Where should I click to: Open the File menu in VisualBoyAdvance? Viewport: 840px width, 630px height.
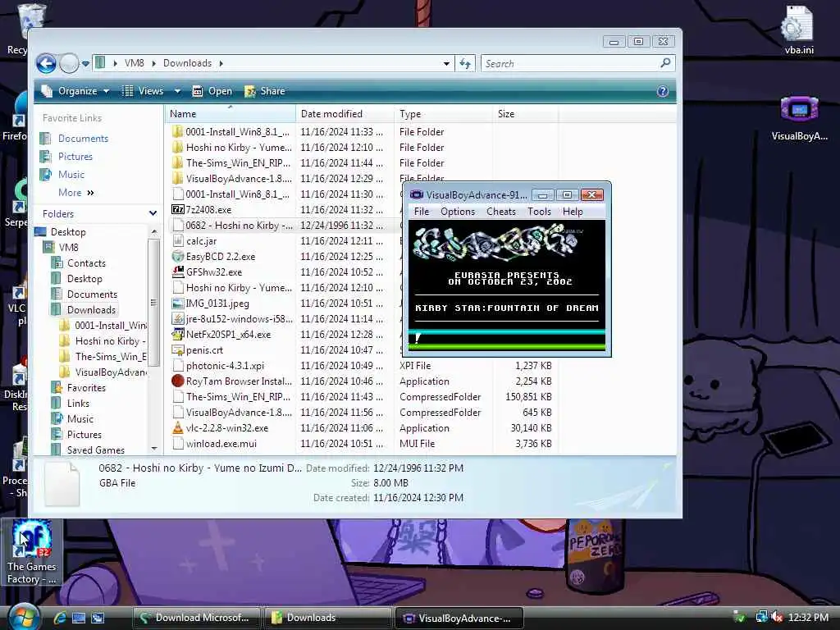click(x=421, y=212)
